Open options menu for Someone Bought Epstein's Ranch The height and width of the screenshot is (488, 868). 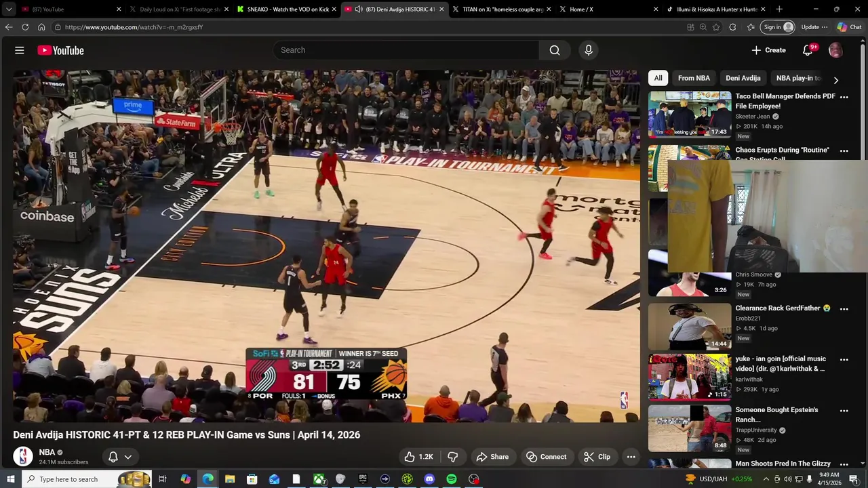[844, 411]
